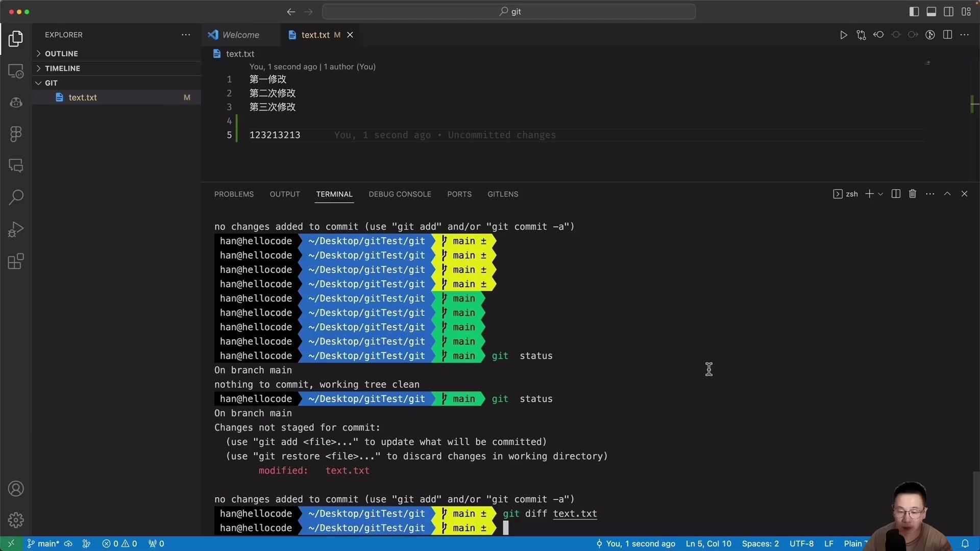This screenshot has height=551, width=980.
Task: Expand the OUTLINE section
Action: [x=62, y=53]
